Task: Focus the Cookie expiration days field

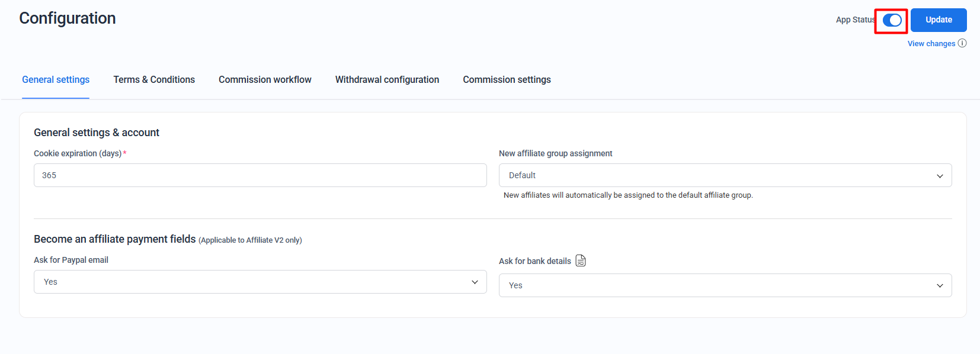Action: (260, 175)
